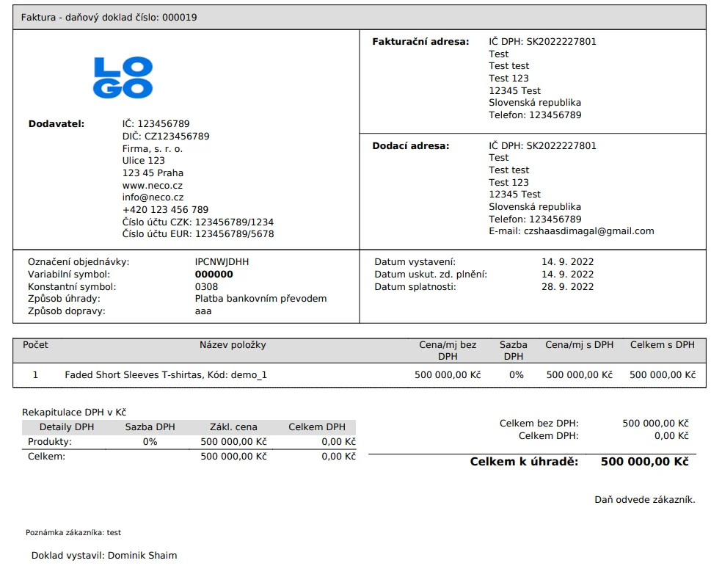The height and width of the screenshot is (588, 711).
Task: Click the bold variable symbol 000000
Action: [x=214, y=275]
